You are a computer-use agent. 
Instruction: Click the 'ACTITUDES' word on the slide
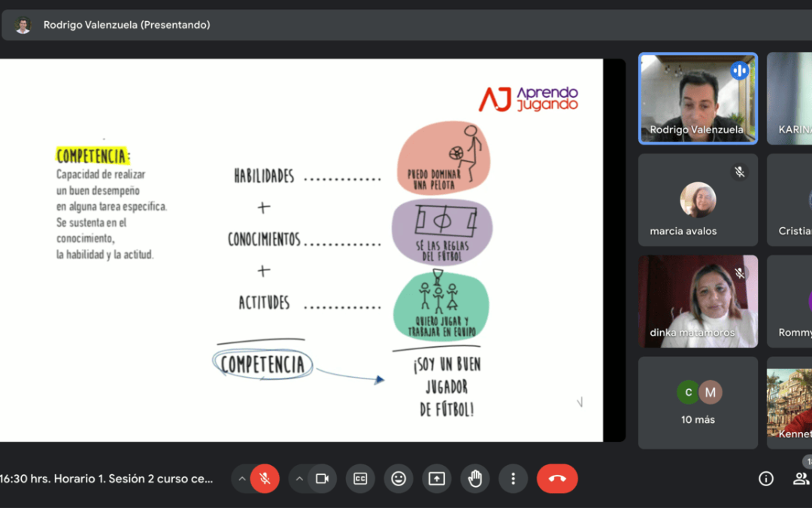coord(264,303)
